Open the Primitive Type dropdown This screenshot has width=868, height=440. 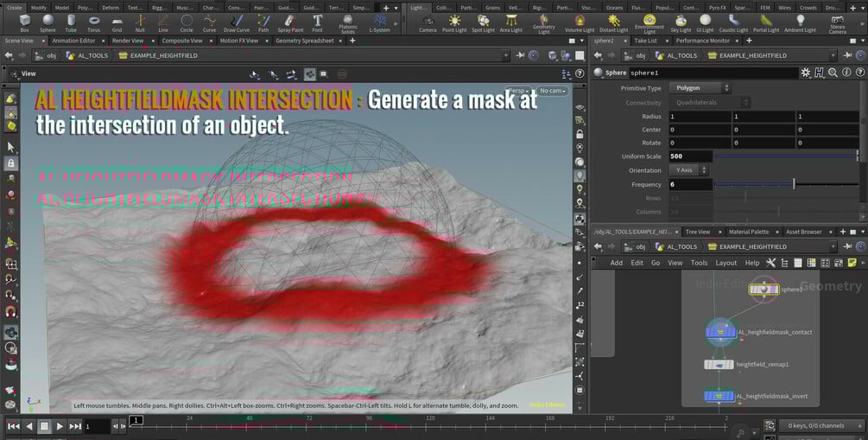click(x=699, y=88)
